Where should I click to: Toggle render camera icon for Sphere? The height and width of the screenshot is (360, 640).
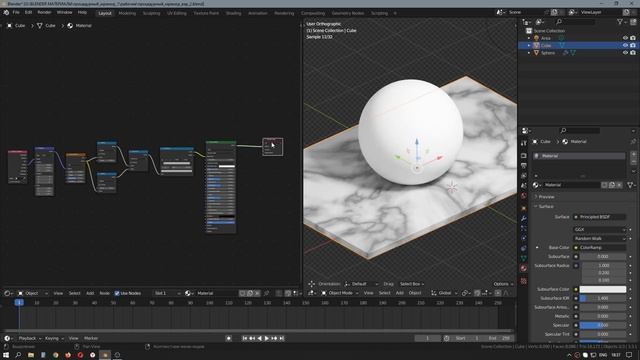633,53
